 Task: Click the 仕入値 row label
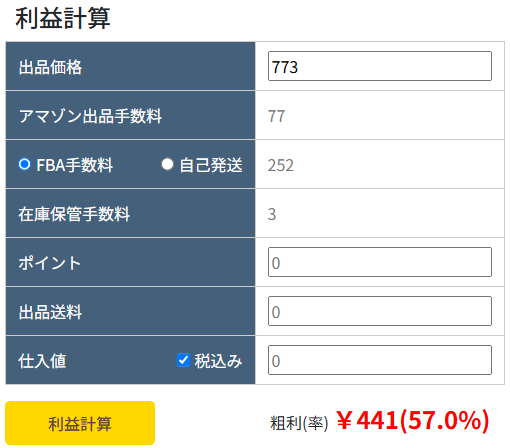pos(42,361)
